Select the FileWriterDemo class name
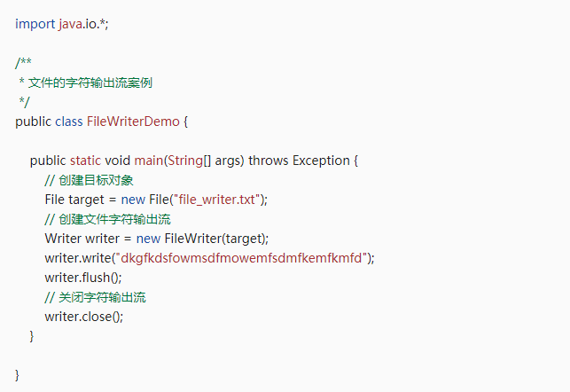 (132, 121)
